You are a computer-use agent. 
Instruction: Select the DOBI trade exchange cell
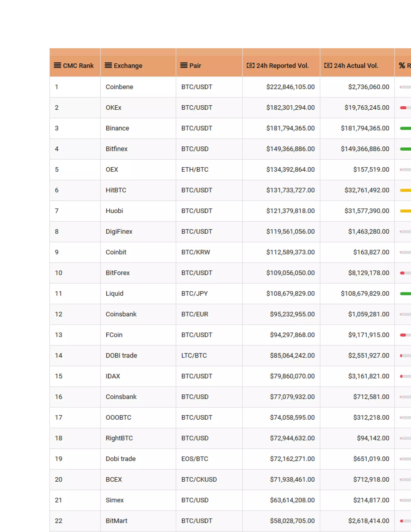pyautogui.click(x=138, y=356)
